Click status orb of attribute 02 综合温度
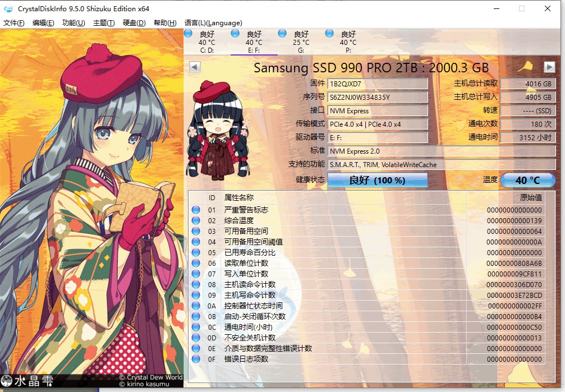Viewport: 565px width, 392px height. 196,220
